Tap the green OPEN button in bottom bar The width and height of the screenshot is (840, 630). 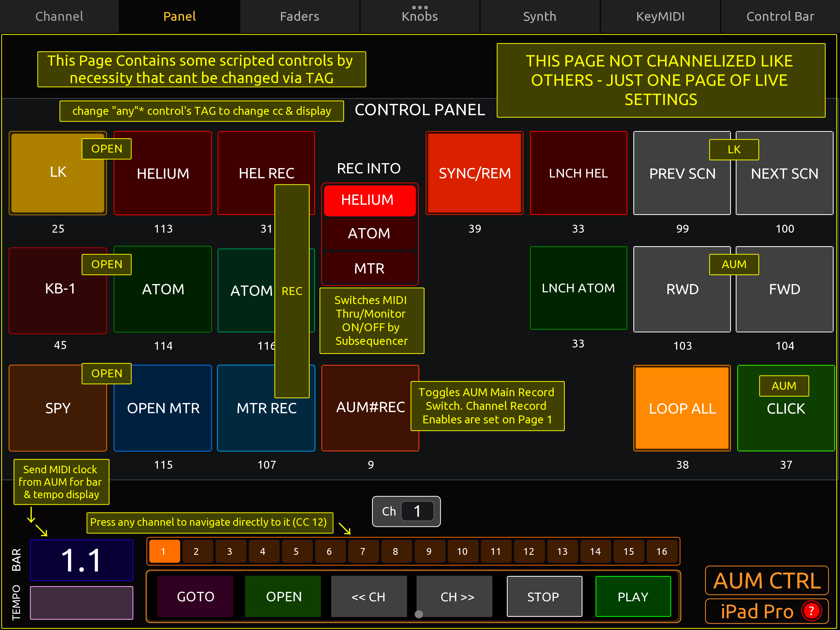point(283,597)
